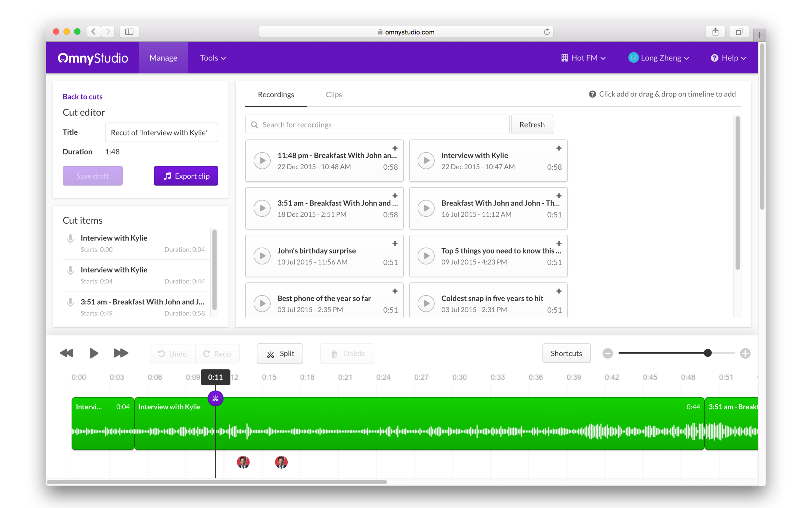Open a new browser tab
This screenshot has height=508, width=812.
pyautogui.click(x=759, y=35)
